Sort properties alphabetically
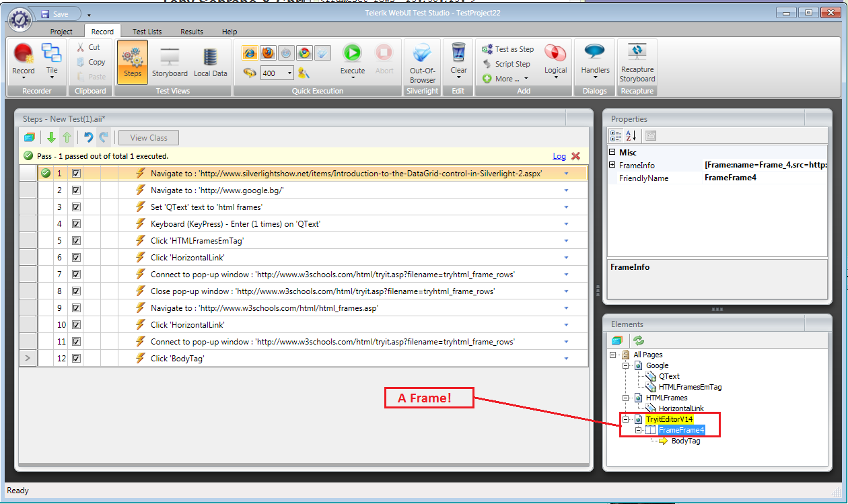 click(631, 135)
